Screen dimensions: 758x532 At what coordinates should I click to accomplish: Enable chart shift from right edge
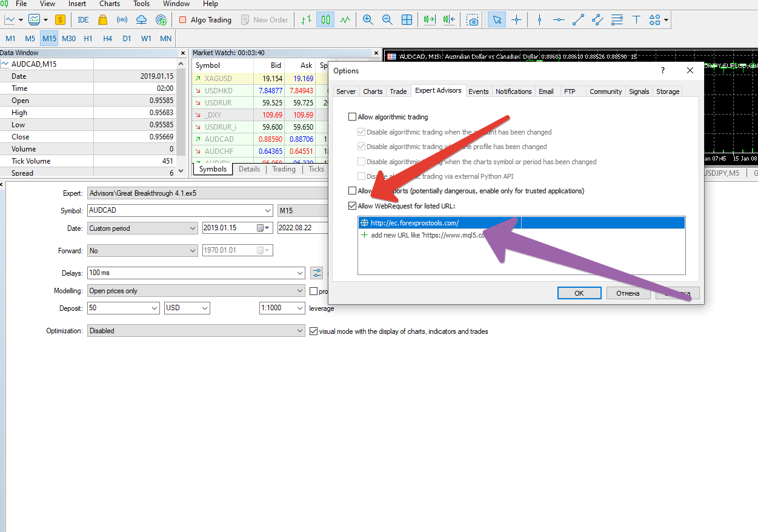[x=449, y=19]
